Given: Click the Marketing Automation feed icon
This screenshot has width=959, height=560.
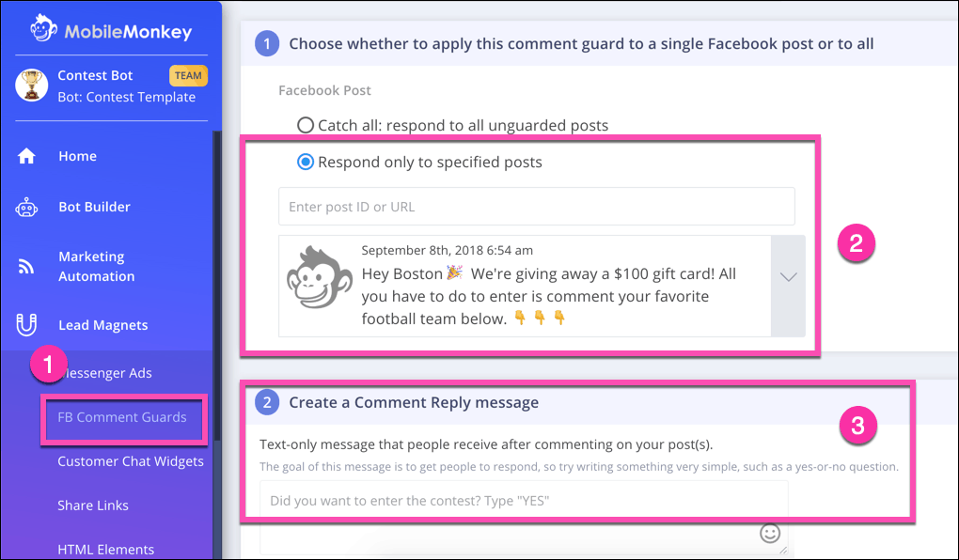Looking at the screenshot, I should [x=26, y=267].
